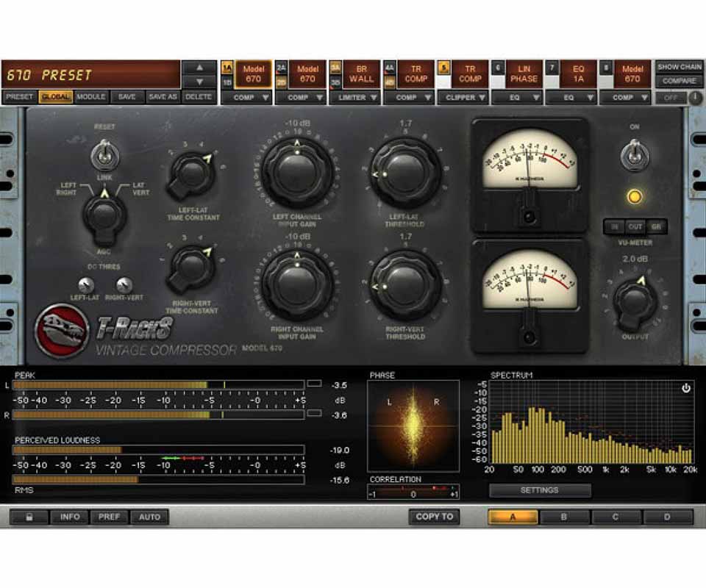Select the Model 670 module in slot 1

pyautogui.click(x=254, y=74)
